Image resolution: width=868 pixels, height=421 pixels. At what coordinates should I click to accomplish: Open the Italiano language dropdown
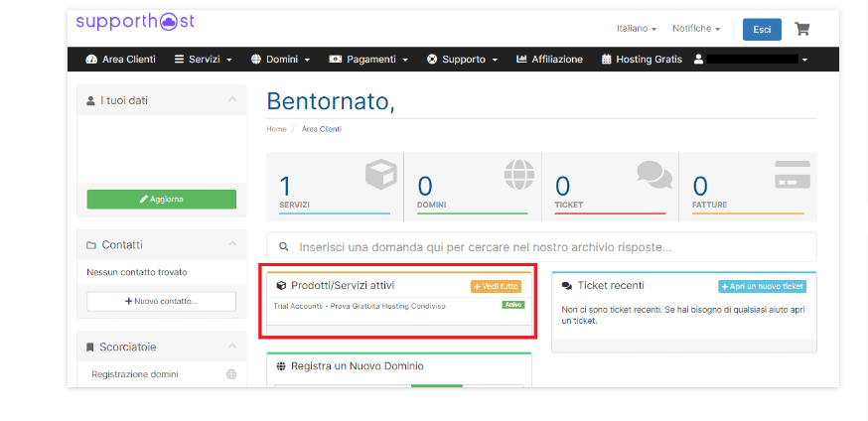637,29
